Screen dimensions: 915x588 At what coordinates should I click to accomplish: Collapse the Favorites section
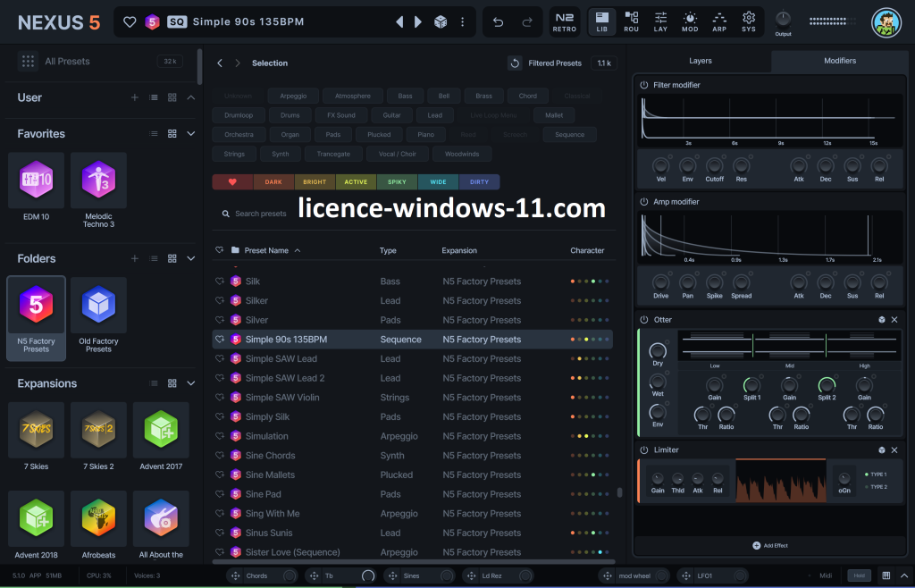(191, 134)
